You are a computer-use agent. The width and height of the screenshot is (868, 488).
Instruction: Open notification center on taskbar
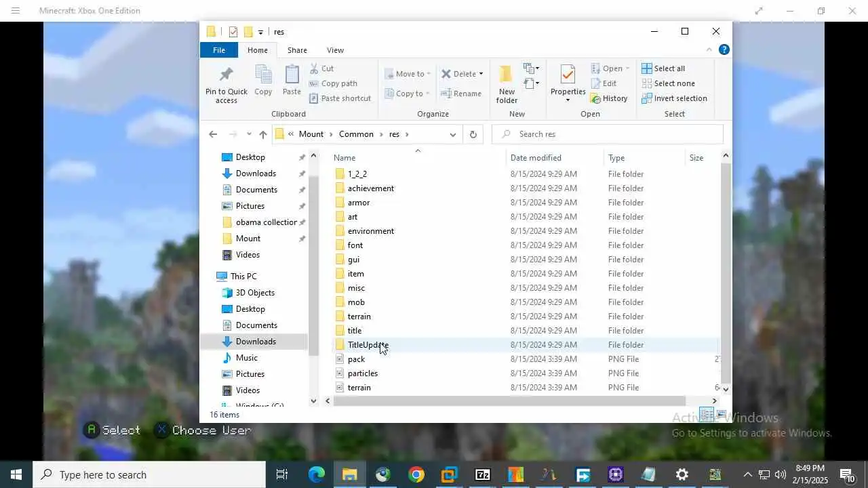[x=848, y=475]
